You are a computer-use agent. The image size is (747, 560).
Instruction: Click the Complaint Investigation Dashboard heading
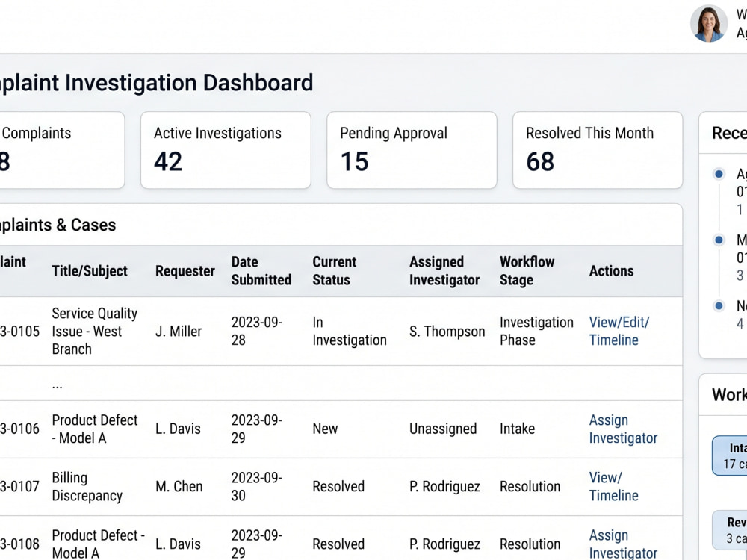156,83
